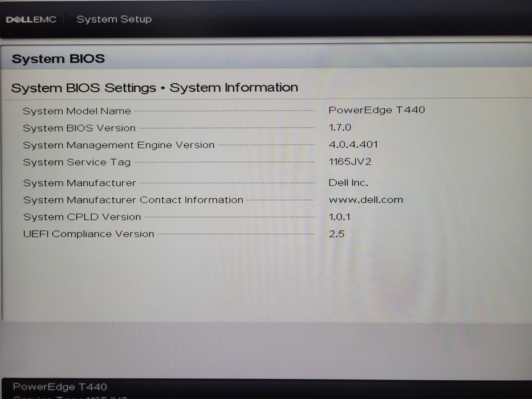The width and height of the screenshot is (532, 399).
Task: Select the System BIOS Version label
Action: 79,128
